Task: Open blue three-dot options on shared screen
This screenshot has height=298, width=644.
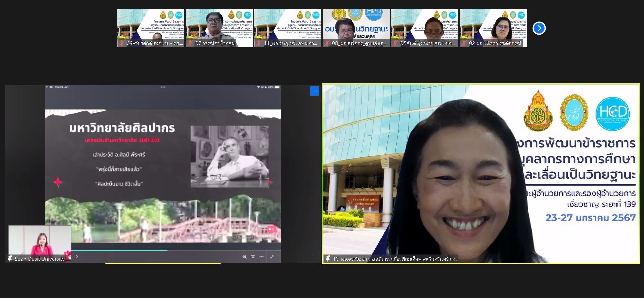Action: tap(314, 91)
